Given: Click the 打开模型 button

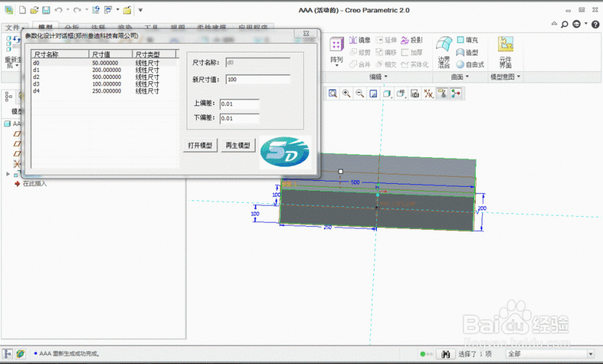Looking at the screenshot, I should (200, 145).
